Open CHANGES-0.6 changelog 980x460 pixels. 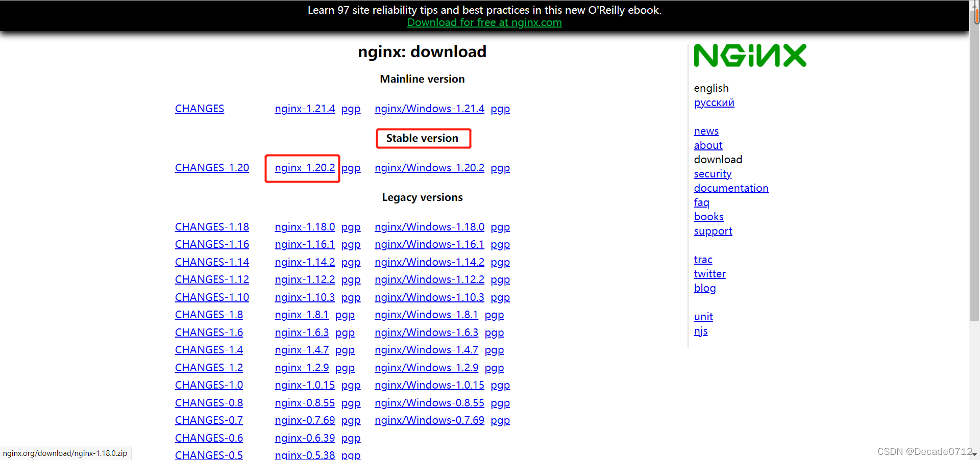tap(209, 438)
